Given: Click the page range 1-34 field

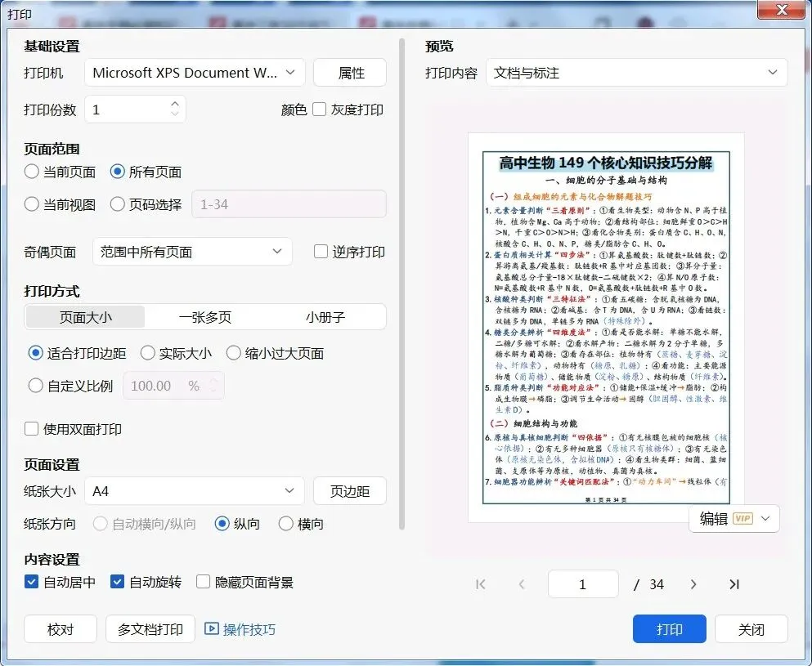Looking at the screenshot, I should [x=289, y=204].
